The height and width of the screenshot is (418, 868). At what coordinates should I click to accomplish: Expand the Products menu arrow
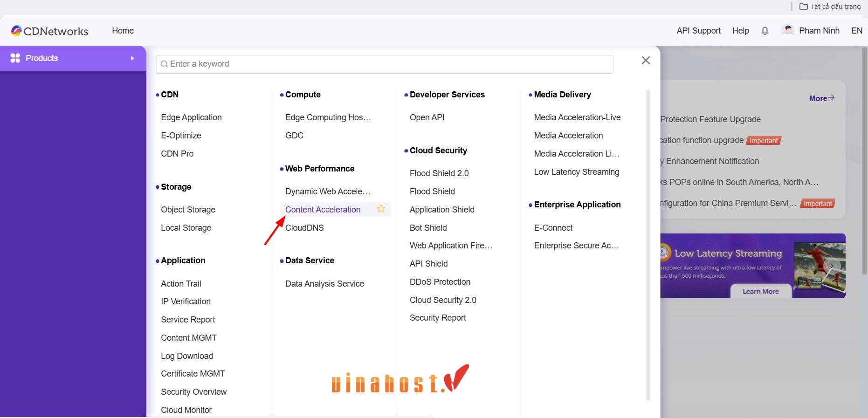(132, 58)
